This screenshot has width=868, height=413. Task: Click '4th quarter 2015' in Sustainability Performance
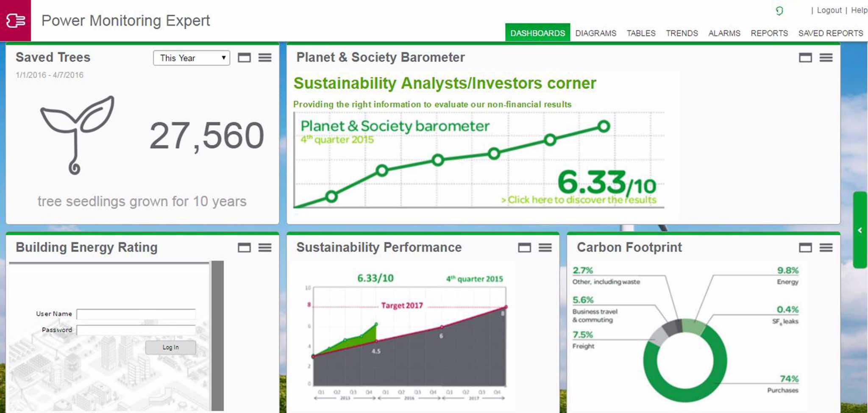[x=474, y=279]
